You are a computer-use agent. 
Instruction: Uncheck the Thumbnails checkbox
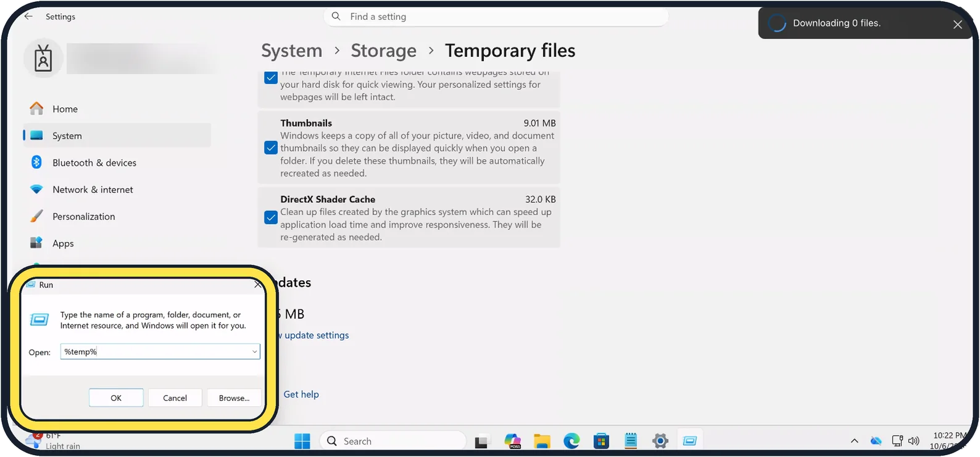(x=271, y=148)
